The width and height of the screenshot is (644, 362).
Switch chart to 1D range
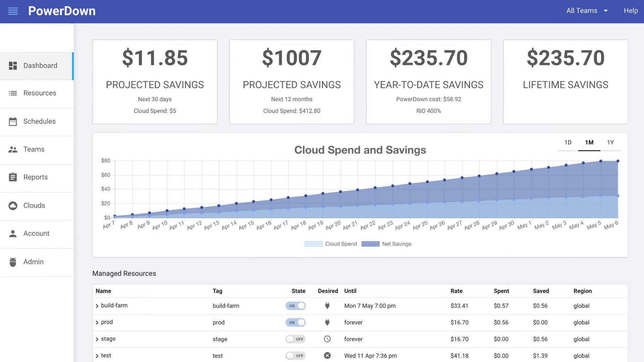click(568, 142)
